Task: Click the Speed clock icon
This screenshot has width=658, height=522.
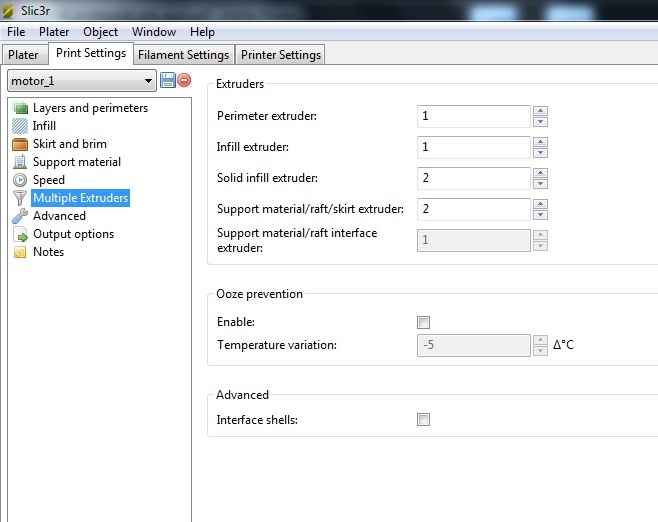Action: coord(20,180)
